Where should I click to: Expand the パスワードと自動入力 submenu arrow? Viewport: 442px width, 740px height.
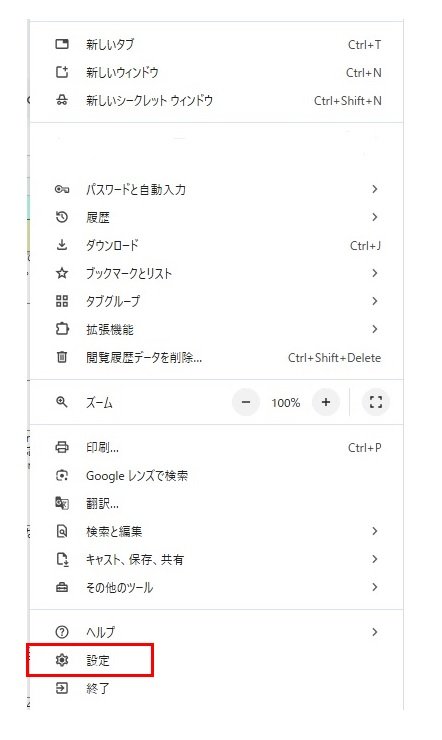click(375, 189)
